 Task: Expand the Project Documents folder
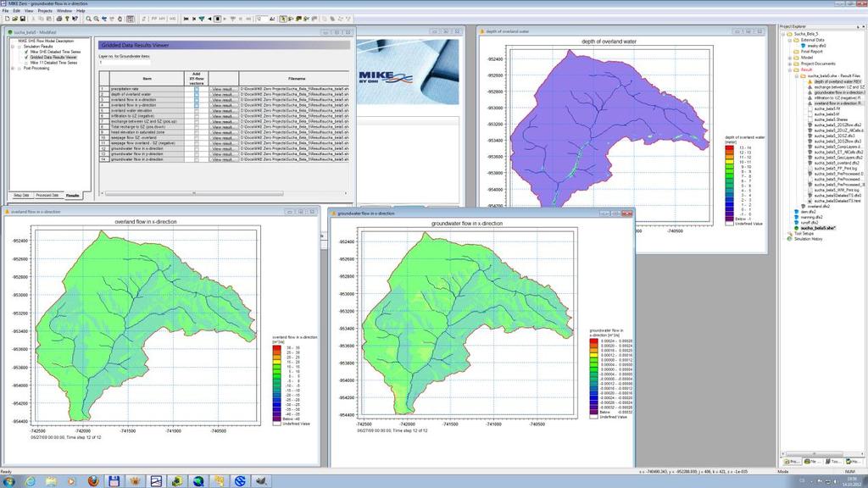790,64
